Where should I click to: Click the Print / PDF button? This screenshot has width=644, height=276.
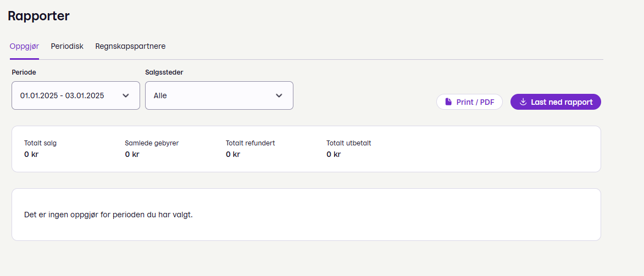tap(469, 102)
